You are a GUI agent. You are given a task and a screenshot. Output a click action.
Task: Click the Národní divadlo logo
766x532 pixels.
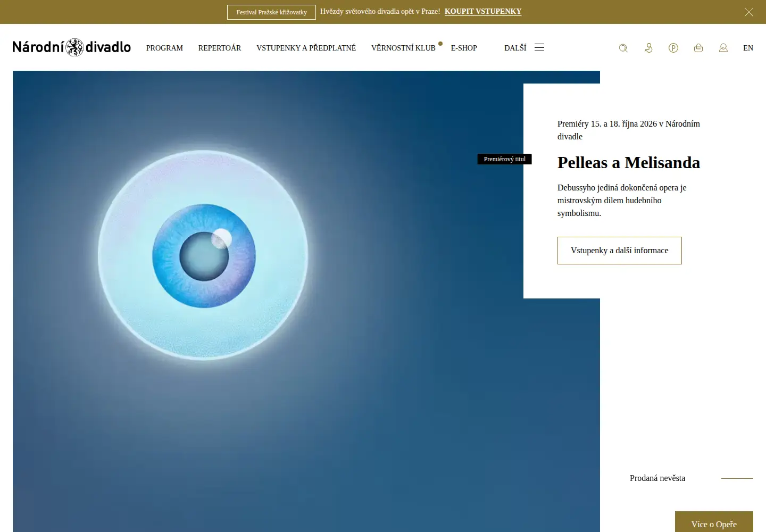[72, 47]
